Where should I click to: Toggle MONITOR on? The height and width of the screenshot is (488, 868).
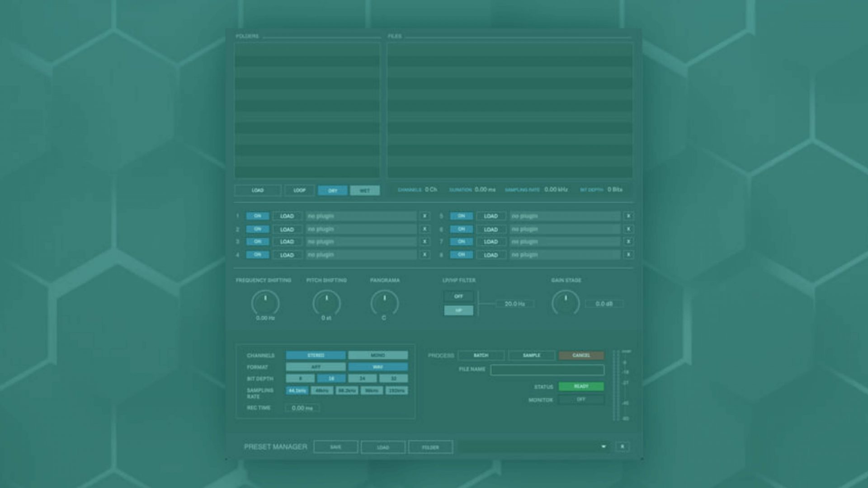click(581, 399)
